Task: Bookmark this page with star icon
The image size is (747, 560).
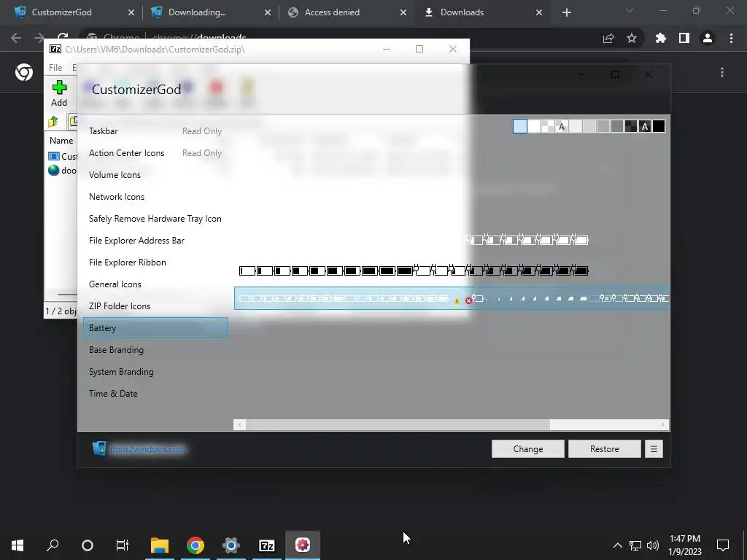Action: coord(632,38)
